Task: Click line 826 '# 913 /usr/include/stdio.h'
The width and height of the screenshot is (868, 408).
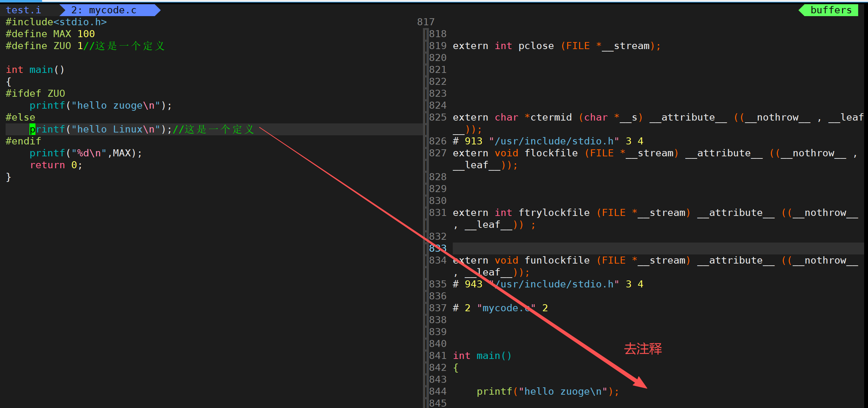Action: point(548,141)
